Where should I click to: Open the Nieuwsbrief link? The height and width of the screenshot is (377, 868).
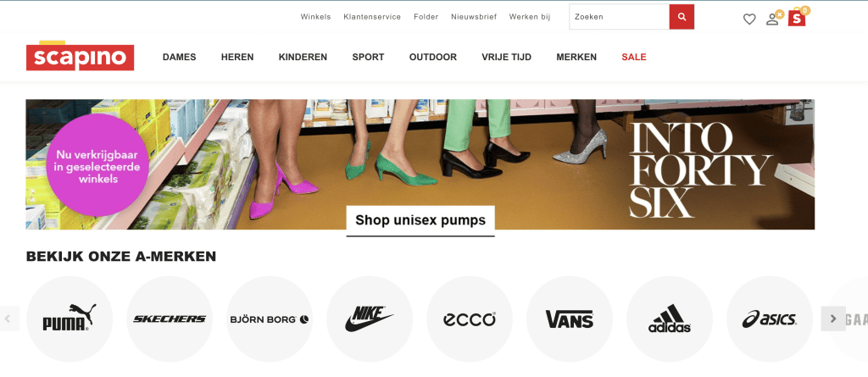click(x=474, y=17)
